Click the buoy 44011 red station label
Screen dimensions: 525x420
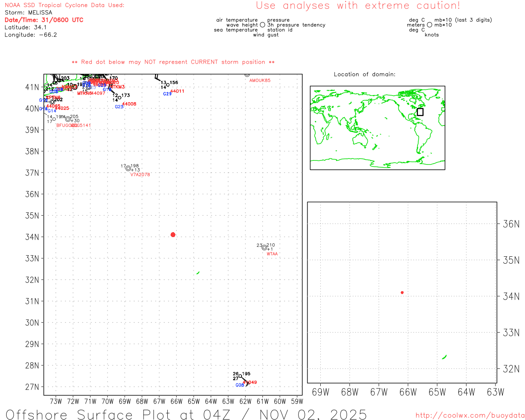point(177,91)
